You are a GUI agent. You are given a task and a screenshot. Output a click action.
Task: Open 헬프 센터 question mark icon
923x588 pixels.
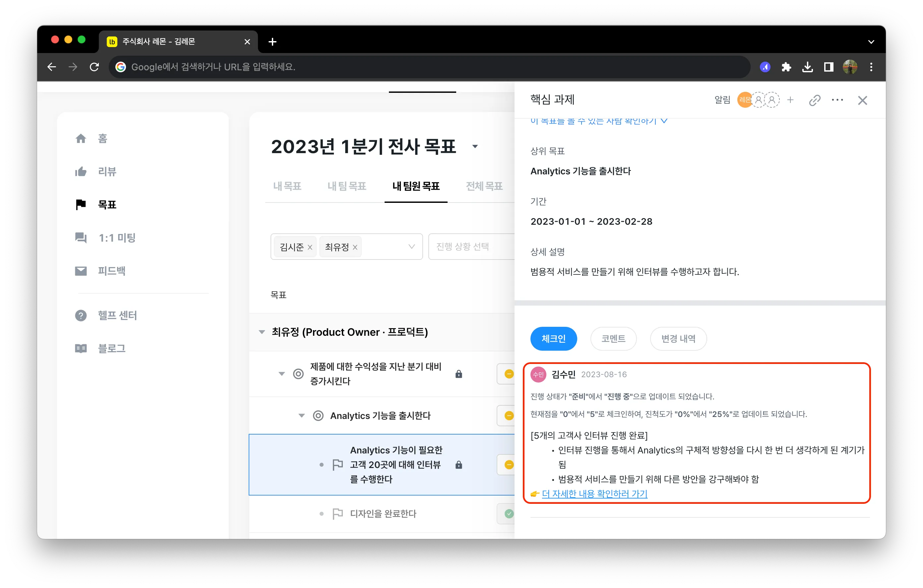point(81,316)
